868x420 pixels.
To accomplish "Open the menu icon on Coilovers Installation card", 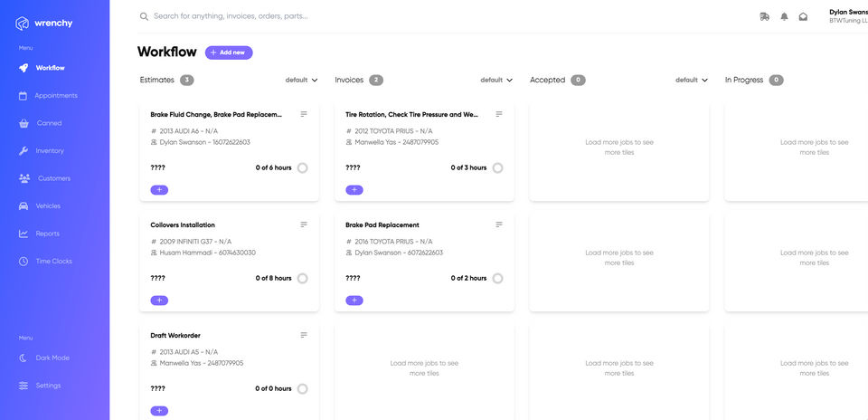I will click(x=304, y=224).
